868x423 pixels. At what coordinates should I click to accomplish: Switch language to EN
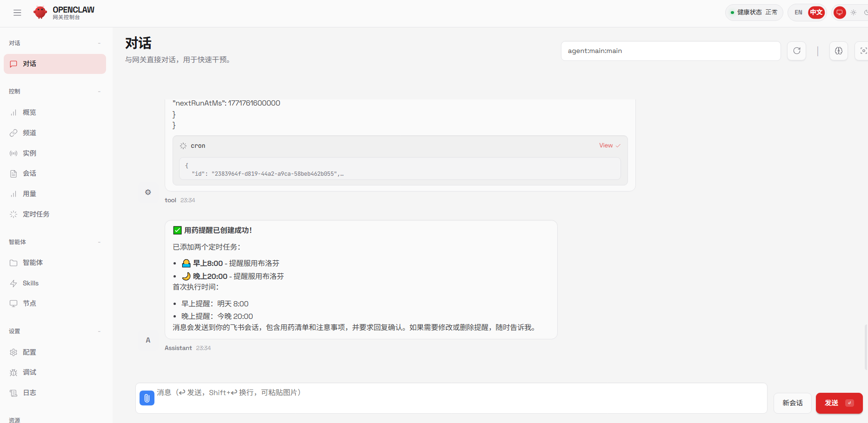click(798, 13)
